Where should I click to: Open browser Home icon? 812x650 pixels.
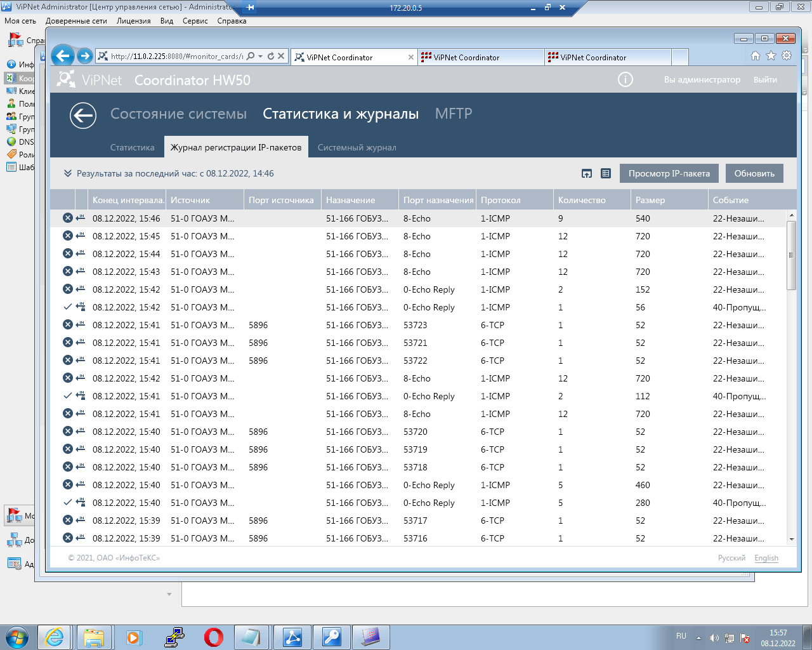[x=755, y=56]
